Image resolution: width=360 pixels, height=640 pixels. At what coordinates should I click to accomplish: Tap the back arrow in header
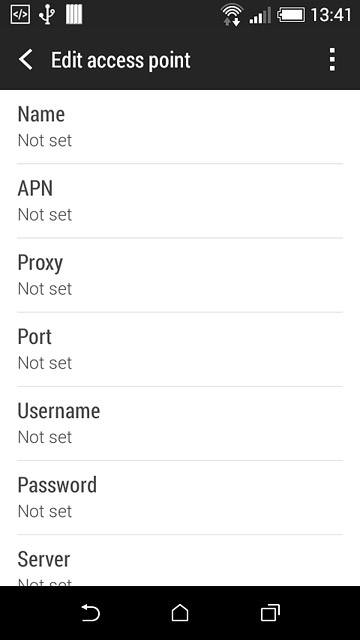pyautogui.click(x=25, y=60)
